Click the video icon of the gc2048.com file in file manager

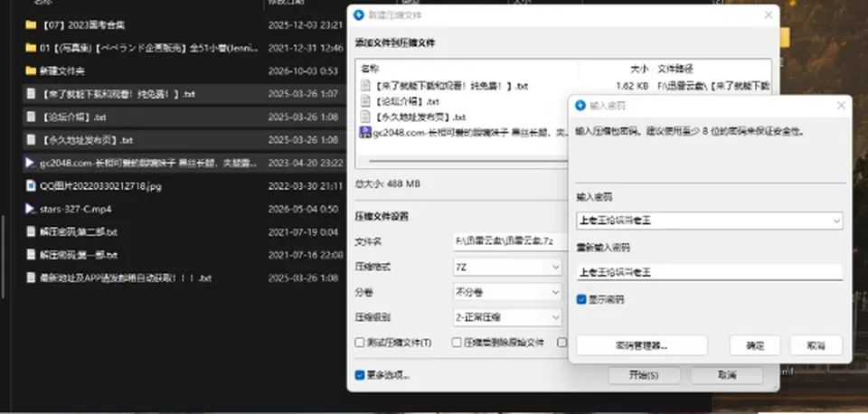pyautogui.click(x=31, y=164)
